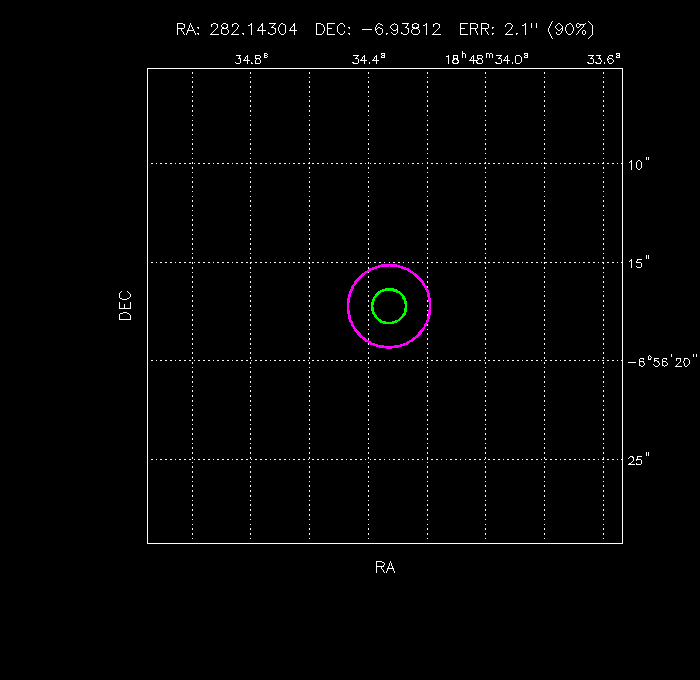Click the RA axis label below plot
The width and height of the screenshot is (700, 680).
coord(385,567)
